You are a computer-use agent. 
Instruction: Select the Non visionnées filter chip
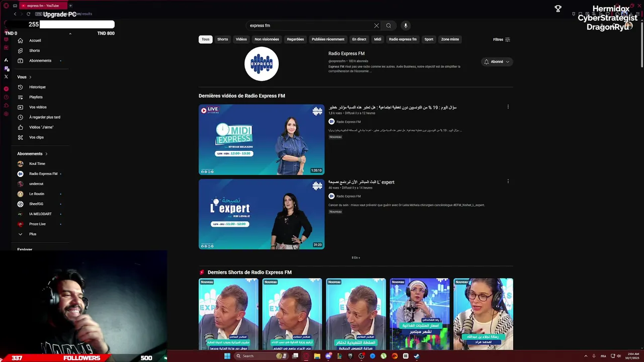[x=267, y=39]
